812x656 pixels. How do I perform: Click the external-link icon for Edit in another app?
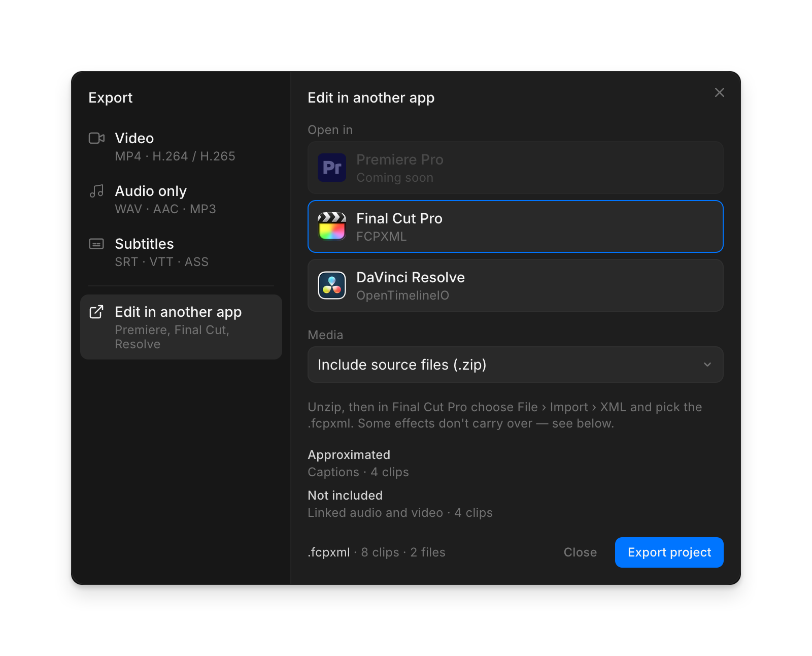96,312
